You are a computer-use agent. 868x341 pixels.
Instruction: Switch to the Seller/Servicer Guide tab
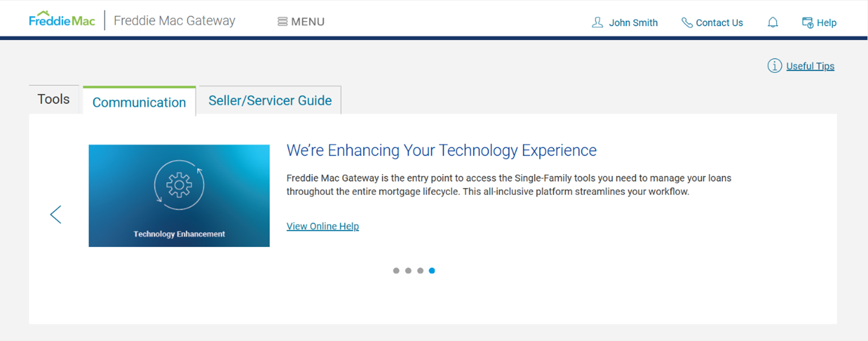click(x=270, y=100)
